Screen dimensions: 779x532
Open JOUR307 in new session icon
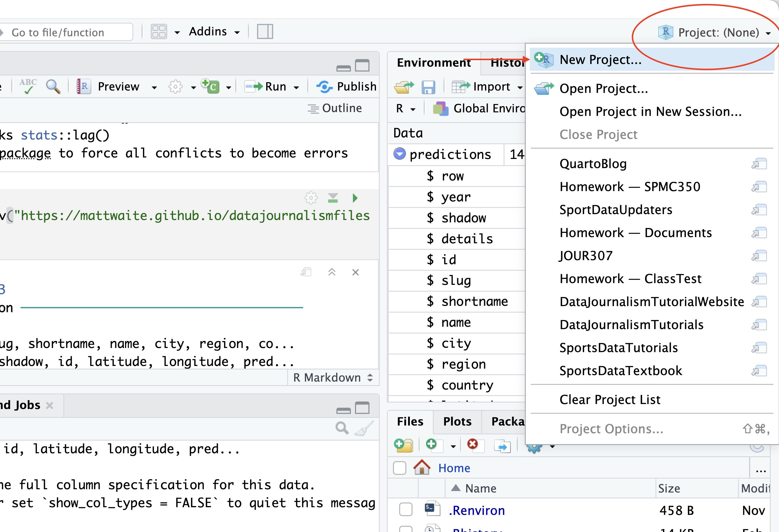pos(759,256)
